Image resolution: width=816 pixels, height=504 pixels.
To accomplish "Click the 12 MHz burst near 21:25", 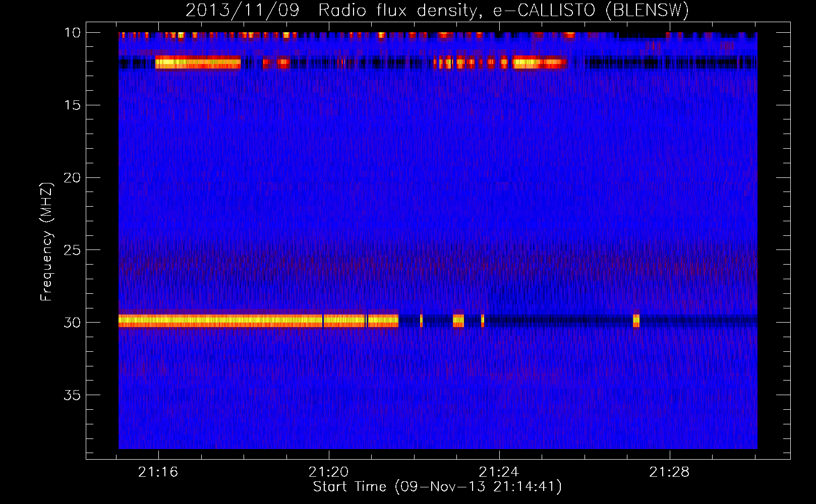I will pos(540,63).
